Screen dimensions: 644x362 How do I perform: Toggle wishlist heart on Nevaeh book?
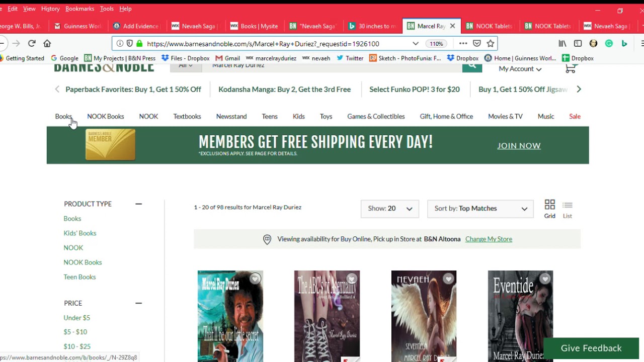click(x=448, y=279)
